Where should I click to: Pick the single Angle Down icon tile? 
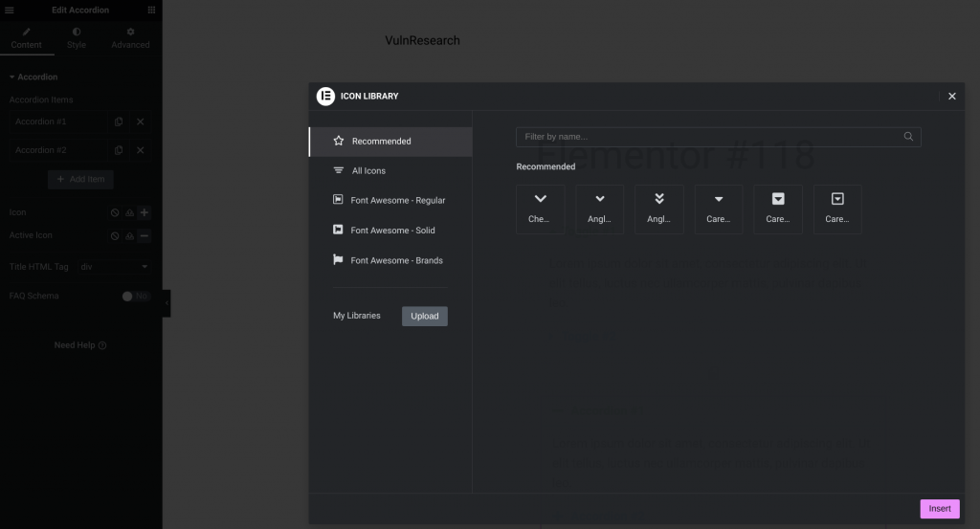click(599, 209)
